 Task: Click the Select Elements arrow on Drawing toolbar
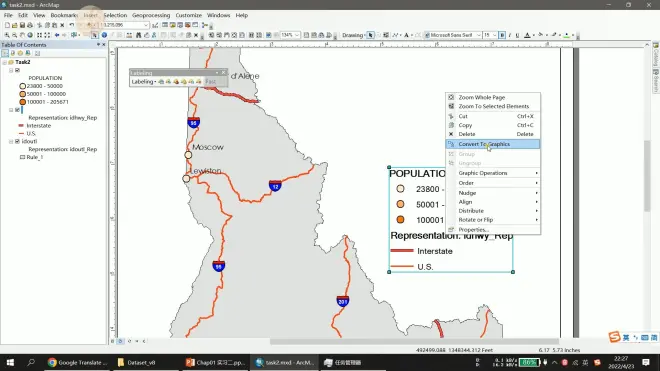click(370, 35)
